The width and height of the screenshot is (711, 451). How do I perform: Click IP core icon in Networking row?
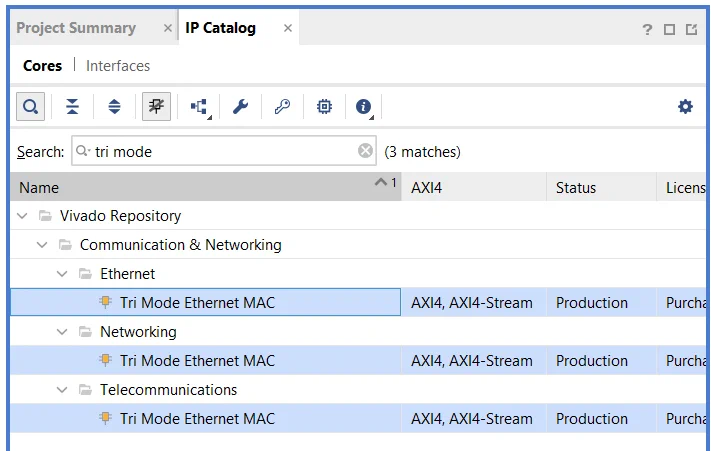[x=106, y=360]
